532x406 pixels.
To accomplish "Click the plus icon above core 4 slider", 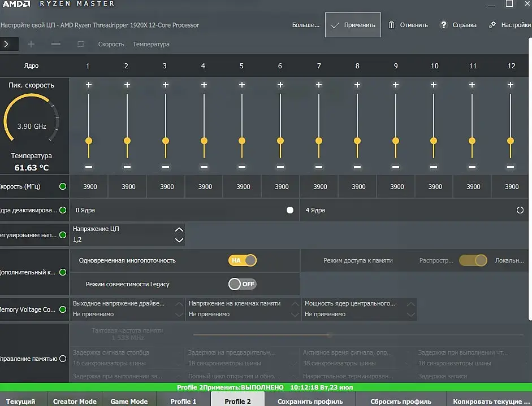I will click(x=204, y=85).
